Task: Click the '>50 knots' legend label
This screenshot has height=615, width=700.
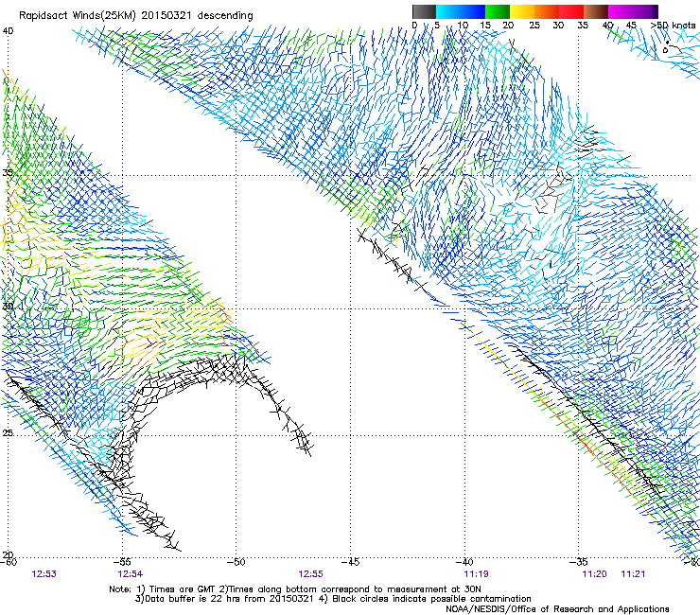Action: pos(673,26)
